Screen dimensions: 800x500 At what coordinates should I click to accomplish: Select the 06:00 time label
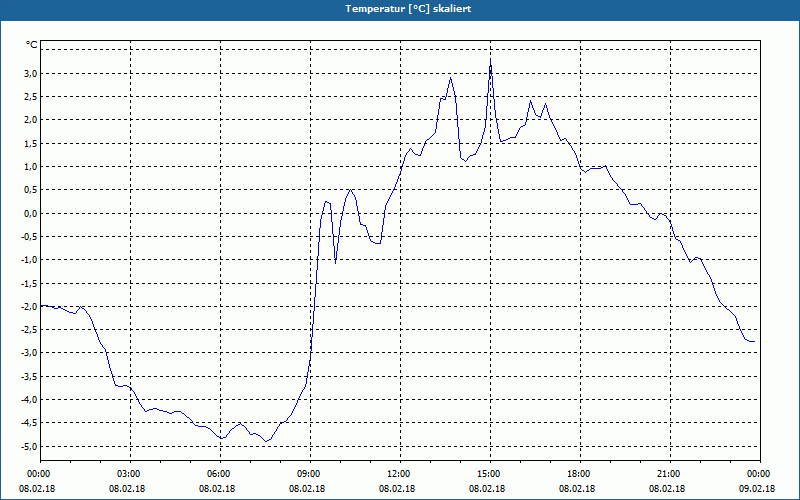[220, 474]
